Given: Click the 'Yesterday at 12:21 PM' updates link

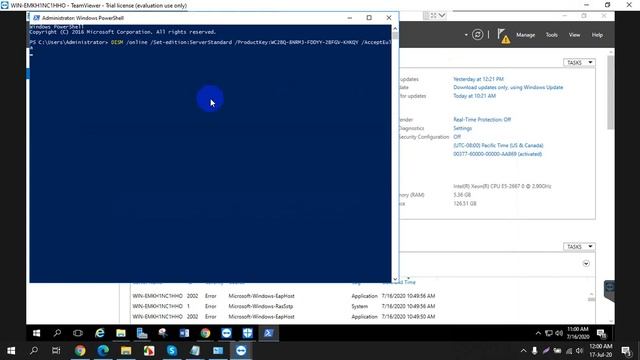Looking at the screenshot, I should click(x=478, y=79).
